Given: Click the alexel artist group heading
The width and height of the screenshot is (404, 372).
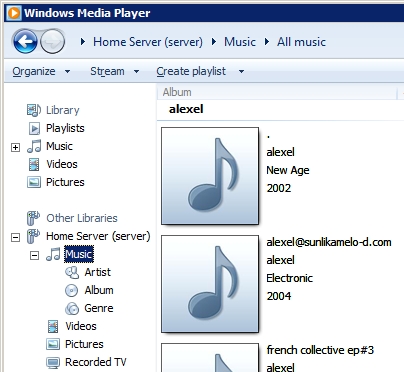Looking at the screenshot, I should pyautogui.click(x=186, y=109).
